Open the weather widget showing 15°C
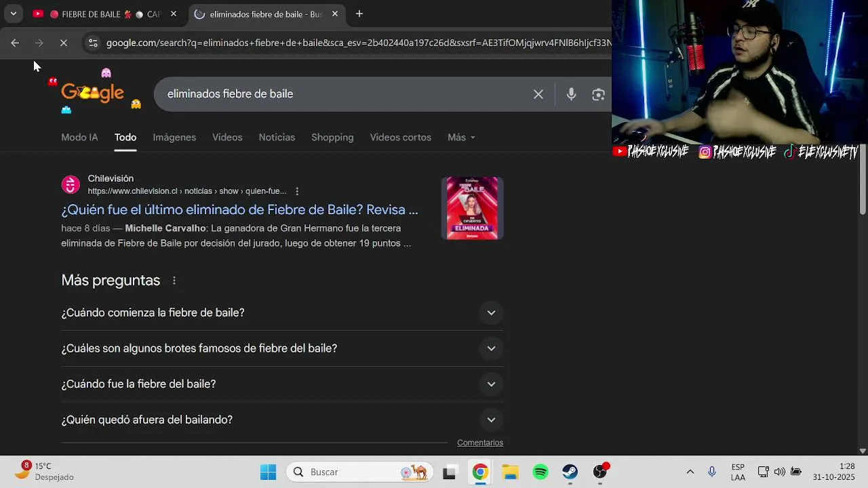Image resolution: width=868 pixels, height=488 pixels. [x=44, y=472]
